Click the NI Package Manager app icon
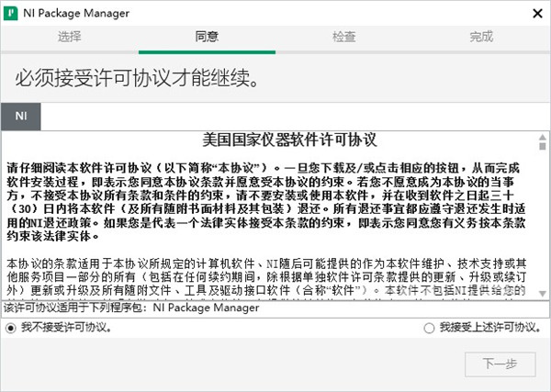The height and width of the screenshot is (392, 551). pos(10,14)
